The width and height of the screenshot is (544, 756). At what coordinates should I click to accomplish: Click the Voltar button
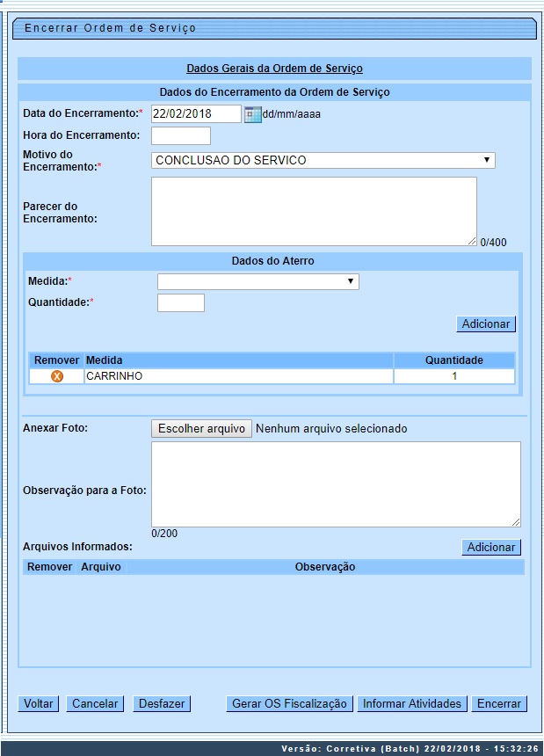38,703
